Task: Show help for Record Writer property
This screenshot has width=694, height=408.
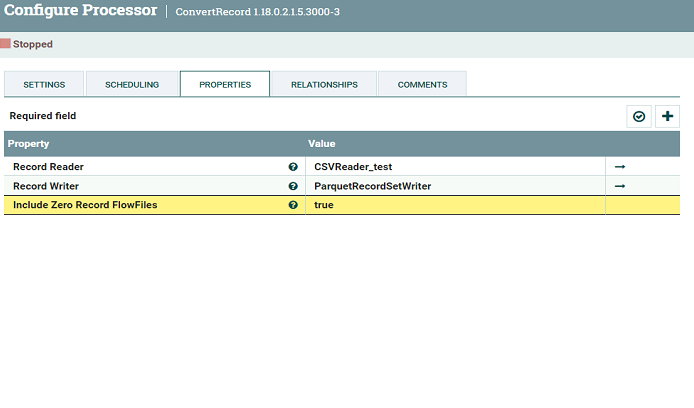Action: click(x=293, y=186)
